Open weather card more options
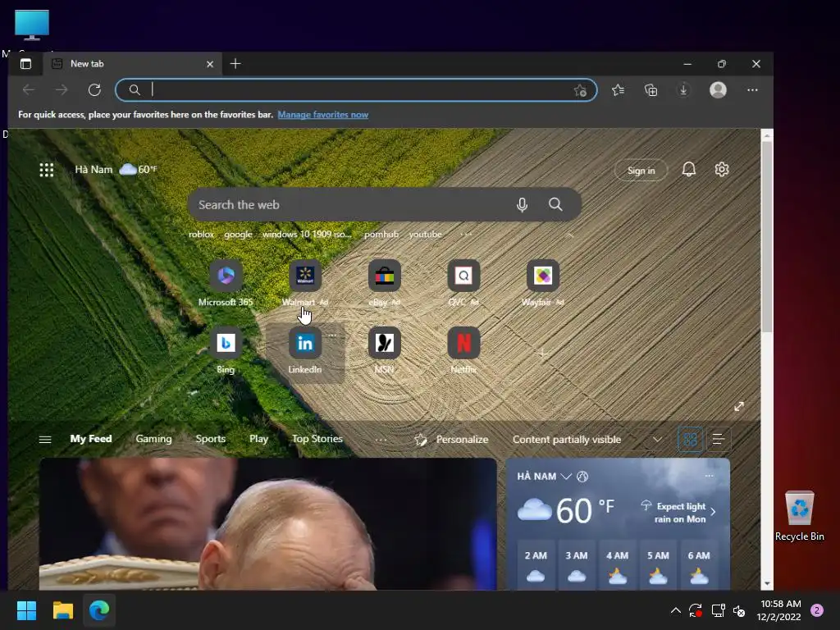840x630 pixels. pyautogui.click(x=710, y=476)
